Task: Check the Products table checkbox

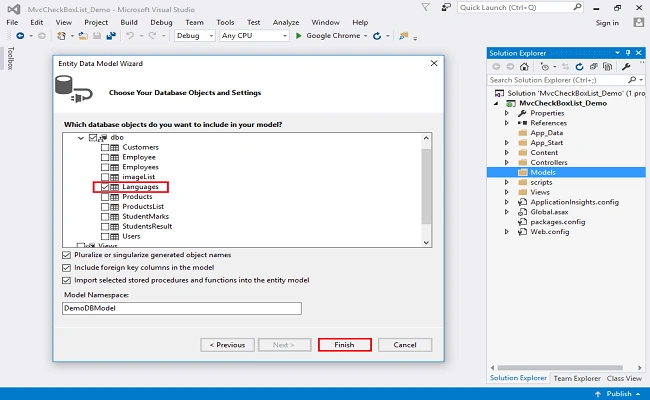Action: [x=105, y=197]
